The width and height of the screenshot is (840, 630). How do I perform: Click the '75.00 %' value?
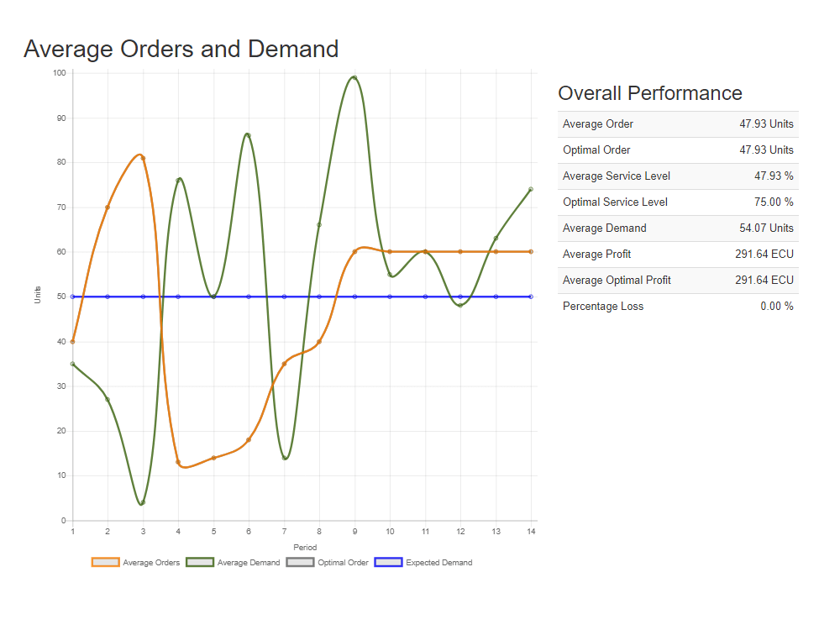(774, 202)
